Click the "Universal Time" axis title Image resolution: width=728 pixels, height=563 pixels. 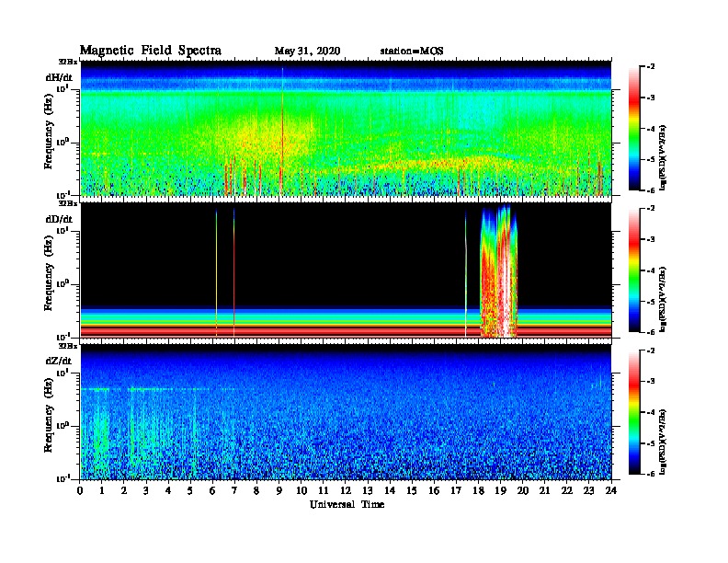click(347, 504)
